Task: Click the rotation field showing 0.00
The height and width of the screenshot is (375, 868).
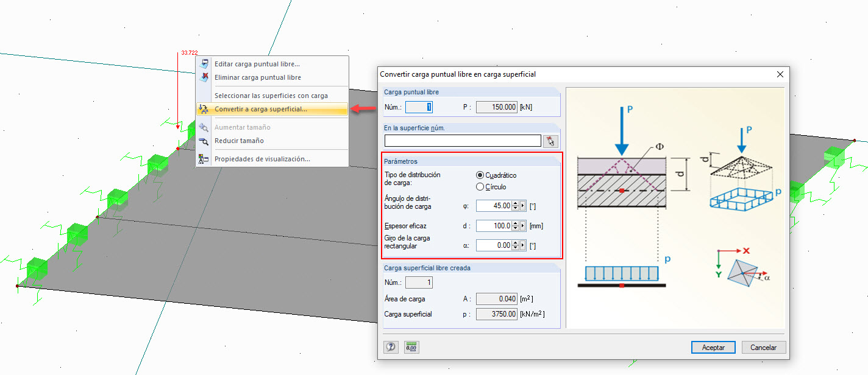Action: [494, 245]
